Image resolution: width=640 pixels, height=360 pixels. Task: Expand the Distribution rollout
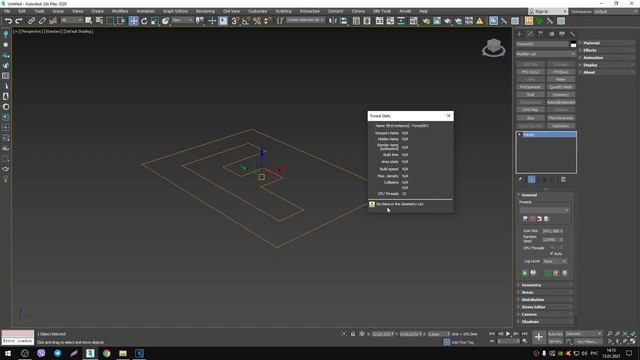click(545, 300)
